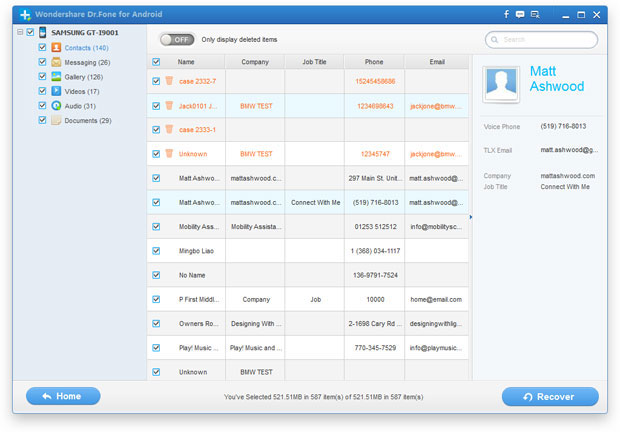The image size is (620, 432).
Task: Click the Facebook icon in the title bar
Action: [506, 15]
